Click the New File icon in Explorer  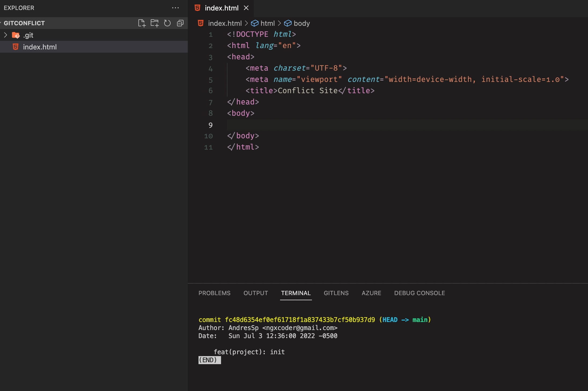(142, 23)
